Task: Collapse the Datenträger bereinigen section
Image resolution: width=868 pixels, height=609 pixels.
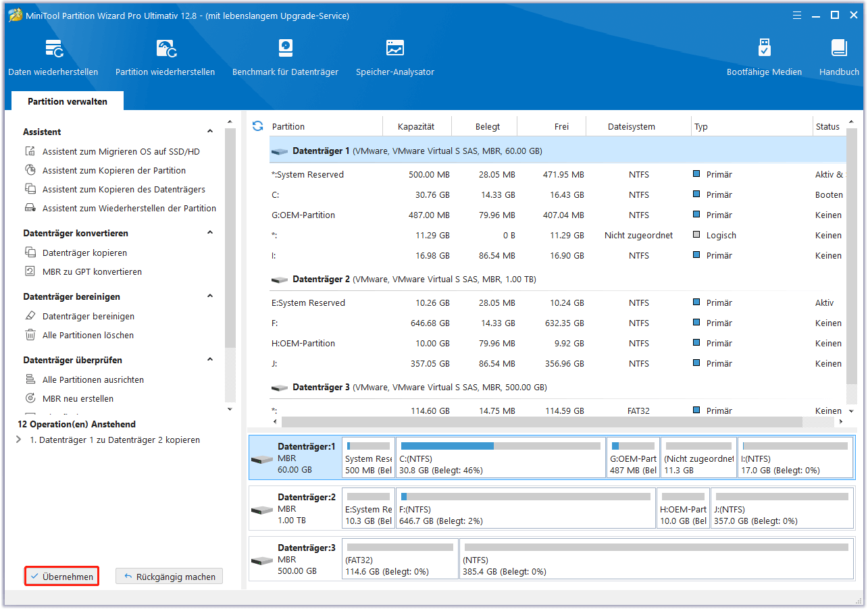Action: (210, 296)
